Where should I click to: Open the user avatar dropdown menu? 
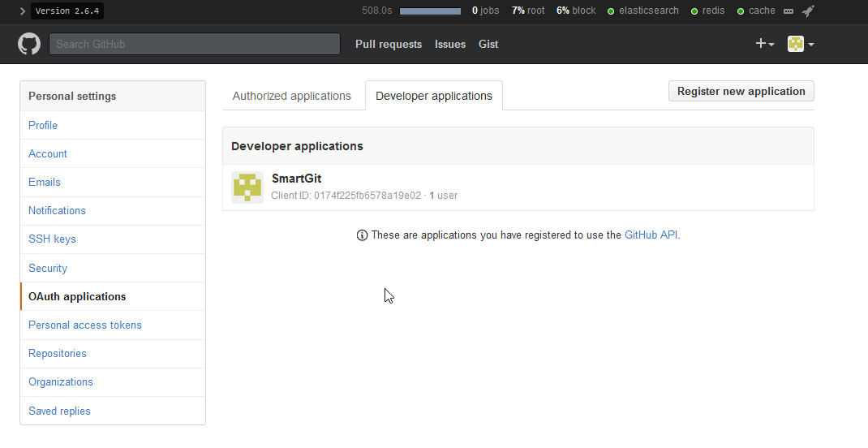coord(801,44)
